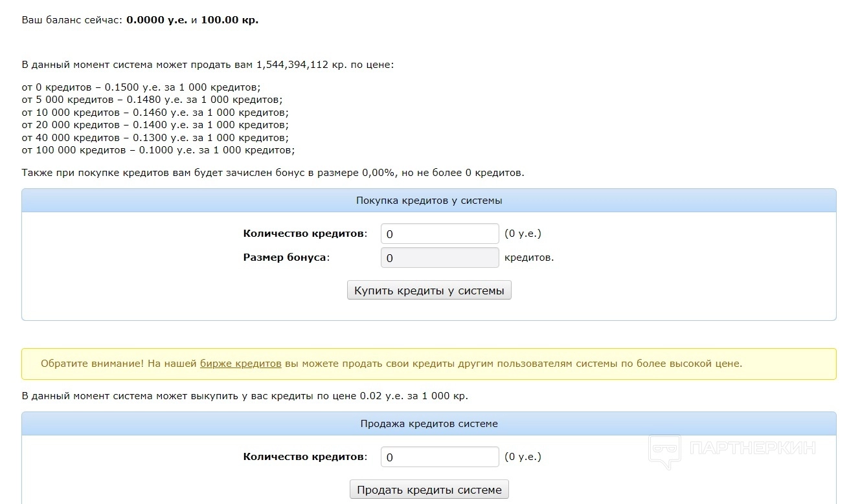Click the credits quantity field in the purchase panel

pyautogui.click(x=440, y=234)
